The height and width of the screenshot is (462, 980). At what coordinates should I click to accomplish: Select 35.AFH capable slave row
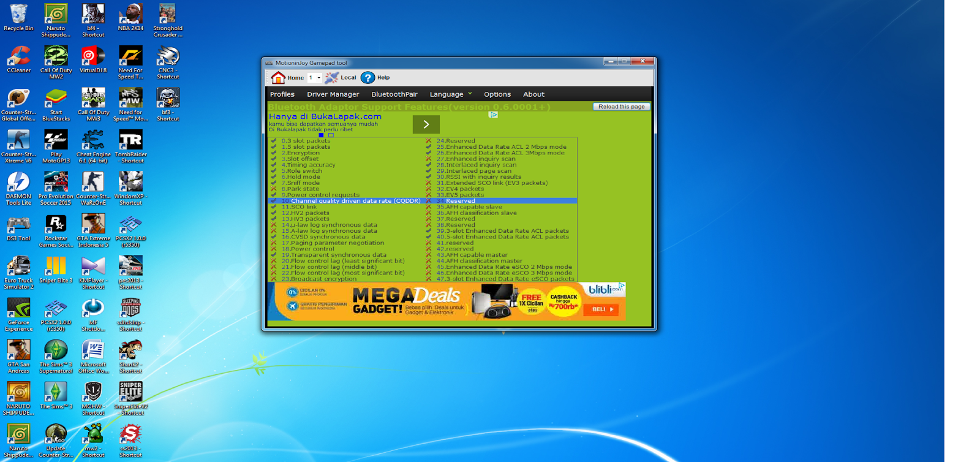point(500,207)
